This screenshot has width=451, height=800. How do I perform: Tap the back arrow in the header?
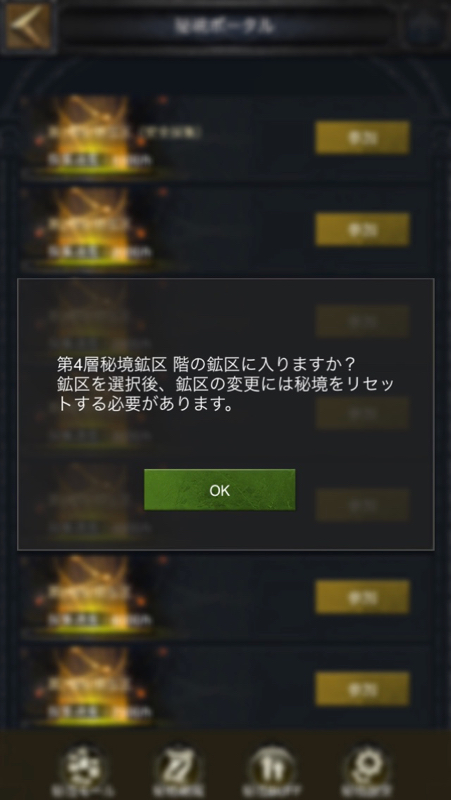[x=29, y=25]
